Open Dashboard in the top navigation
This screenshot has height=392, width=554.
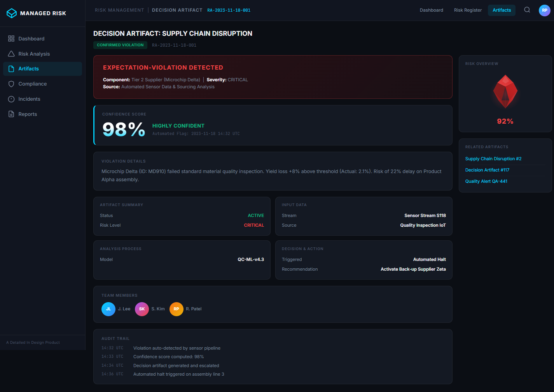(x=431, y=10)
